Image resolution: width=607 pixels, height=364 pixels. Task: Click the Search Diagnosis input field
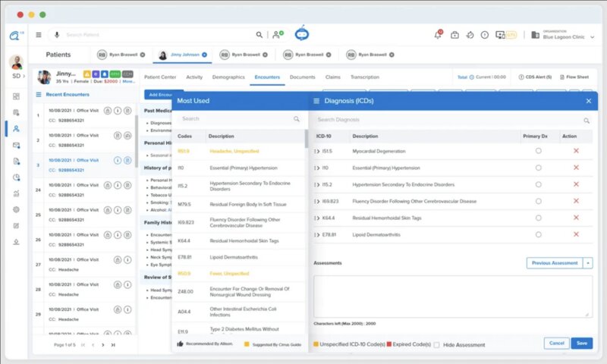tap(448, 120)
